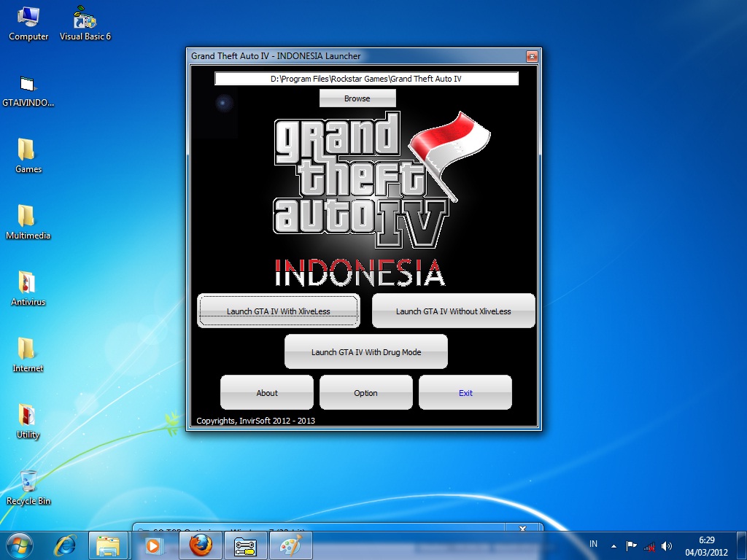
Task: Select the Games folder icon
Action: point(28,156)
